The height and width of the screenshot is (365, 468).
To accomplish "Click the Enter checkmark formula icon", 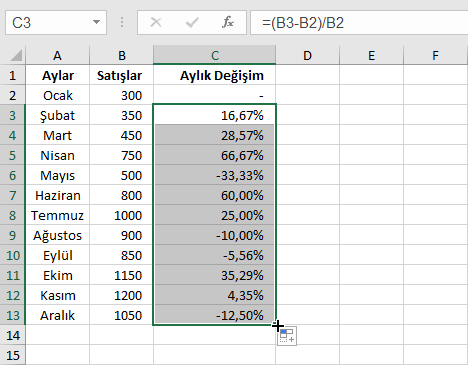I will pyautogui.click(x=192, y=23).
